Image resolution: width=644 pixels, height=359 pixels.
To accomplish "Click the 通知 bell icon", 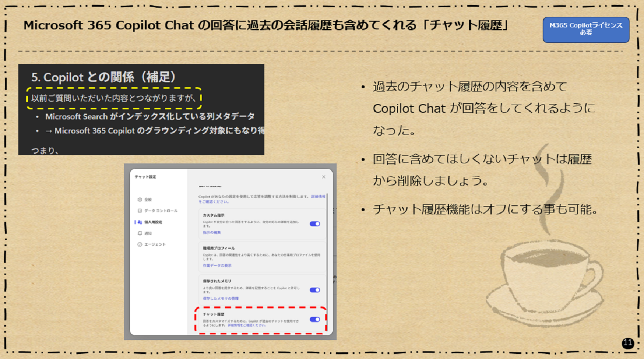I will point(139,233).
